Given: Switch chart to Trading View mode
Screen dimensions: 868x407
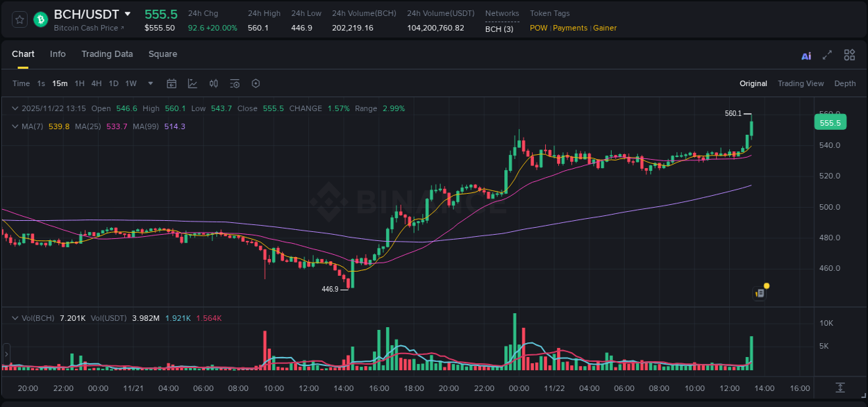Looking at the screenshot, I should tap(801, 83).
